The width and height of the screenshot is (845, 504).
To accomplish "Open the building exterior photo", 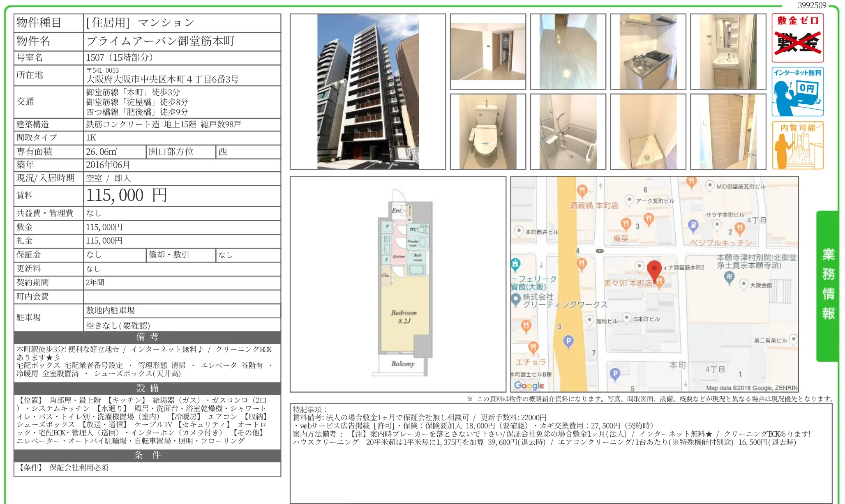I will click(x=367, y=91).
